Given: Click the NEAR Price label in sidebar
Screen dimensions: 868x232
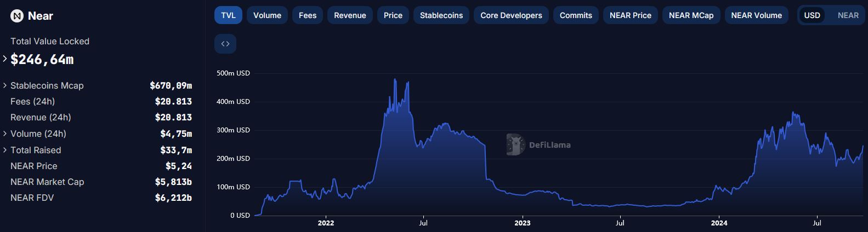Looking at the screenshot, I should tap(33, 166).
